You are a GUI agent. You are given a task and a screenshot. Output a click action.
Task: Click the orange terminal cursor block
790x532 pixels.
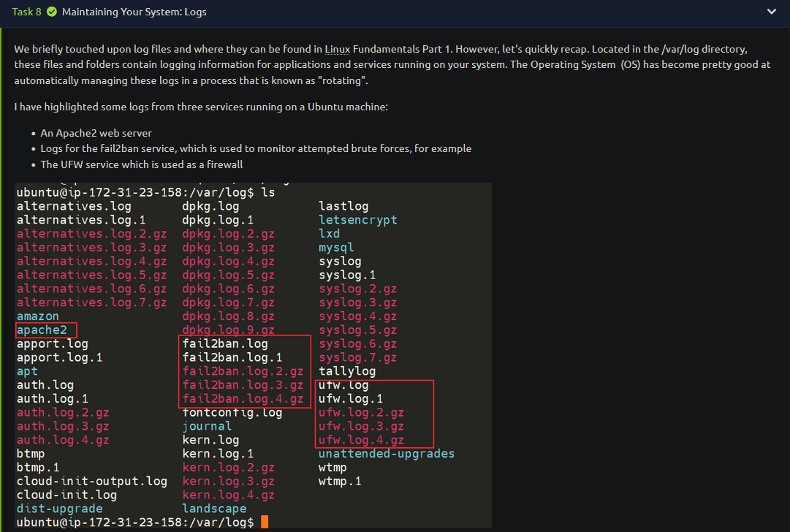coord(265,522)
